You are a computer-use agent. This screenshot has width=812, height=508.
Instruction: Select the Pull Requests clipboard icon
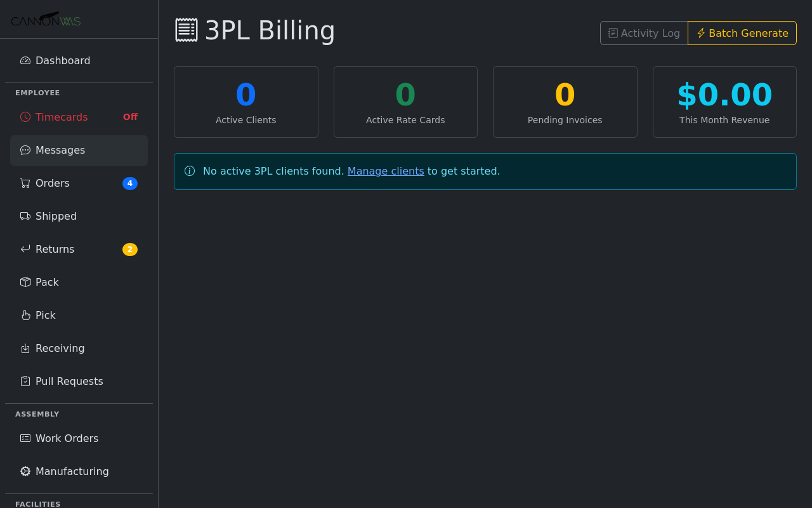point(24,381)
